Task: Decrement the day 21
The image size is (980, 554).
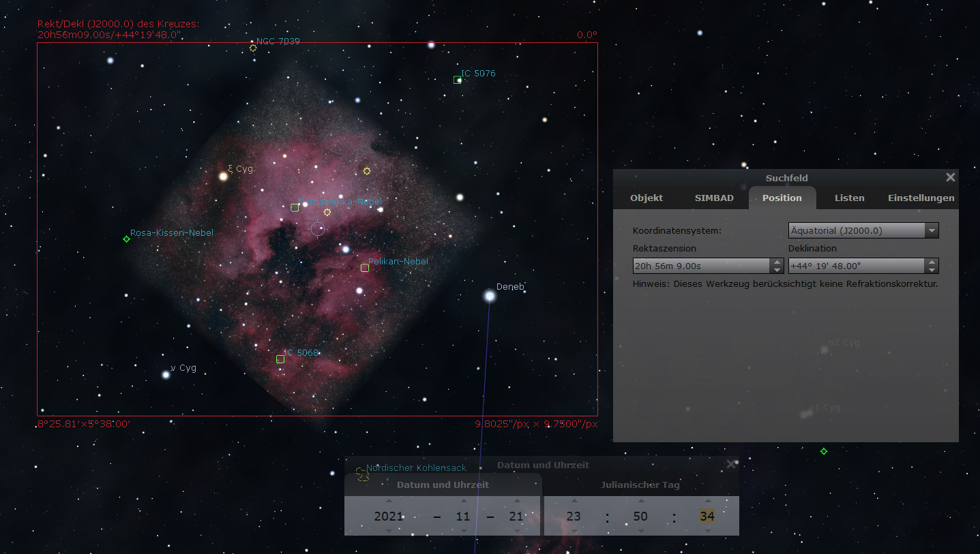Action: point(516,530)
